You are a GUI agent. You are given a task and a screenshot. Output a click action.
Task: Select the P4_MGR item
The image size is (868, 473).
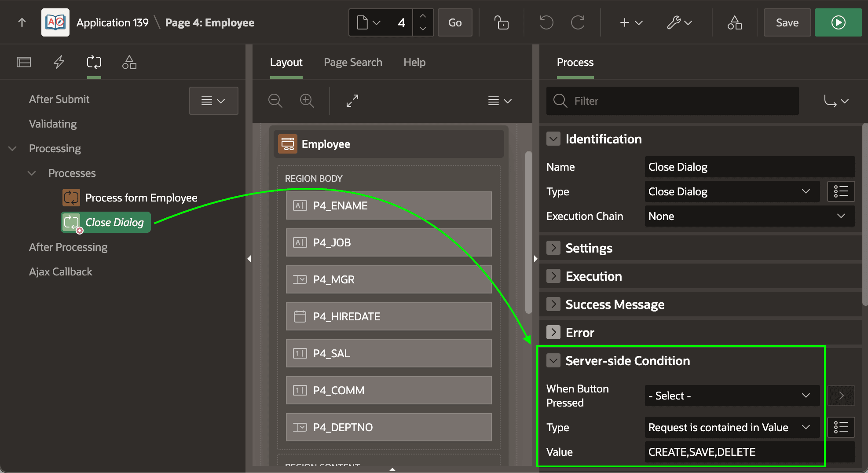389,279
